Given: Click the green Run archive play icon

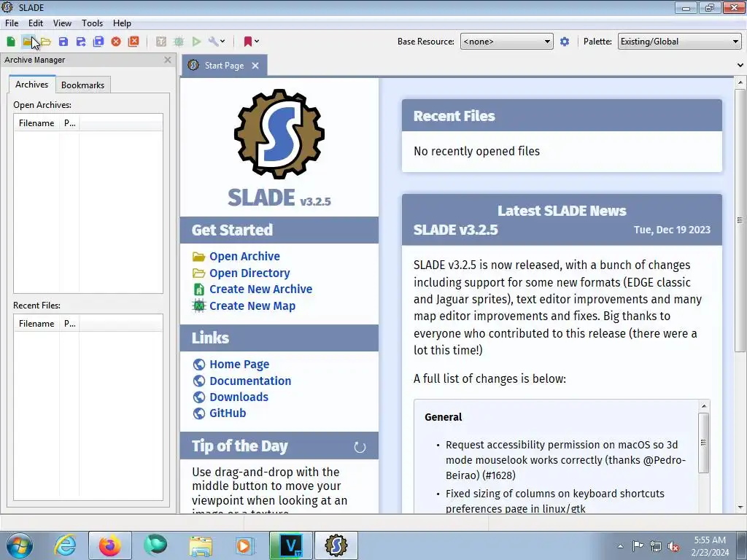Looking at the screenshot, I should point(196,42).
